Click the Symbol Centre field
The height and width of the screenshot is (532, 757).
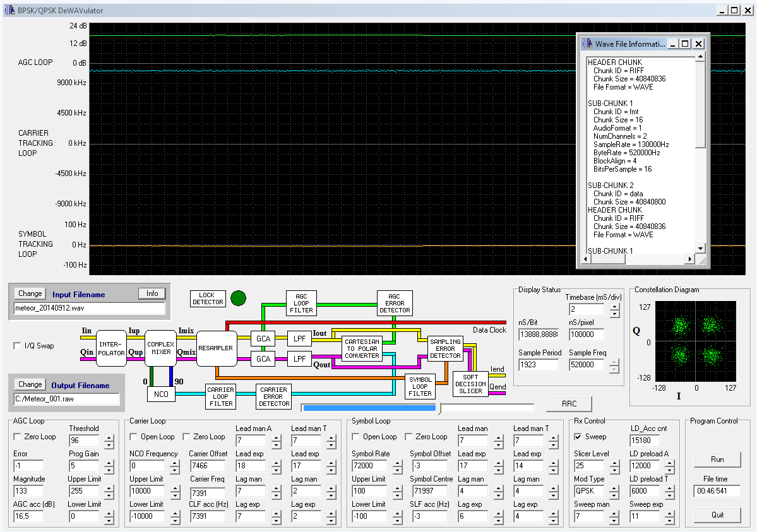(x=429, y=491)
